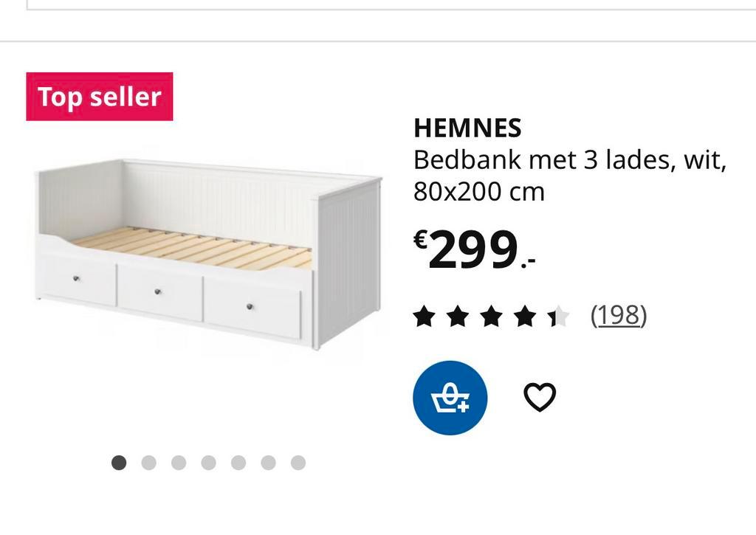Show the fifth image carousel dot
This screenshot has width=756, height=535.
coord(238,463)
